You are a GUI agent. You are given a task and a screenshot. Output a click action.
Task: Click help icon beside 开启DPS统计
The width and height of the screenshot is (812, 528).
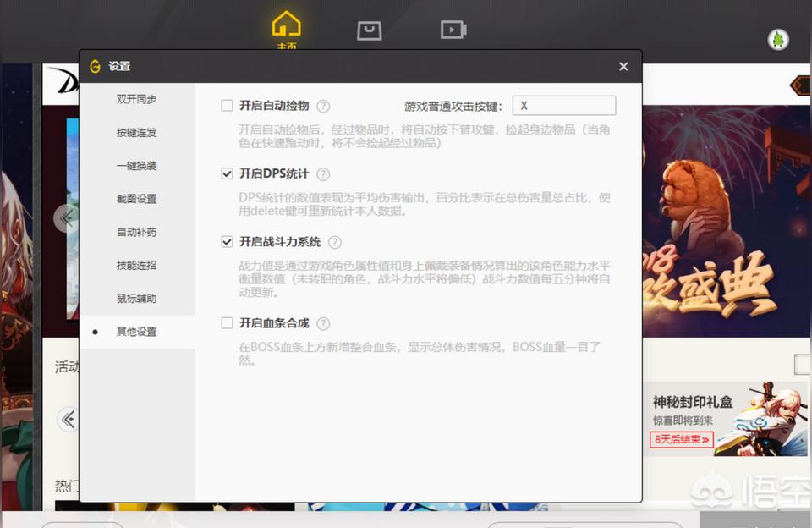[x=323, y=174]
